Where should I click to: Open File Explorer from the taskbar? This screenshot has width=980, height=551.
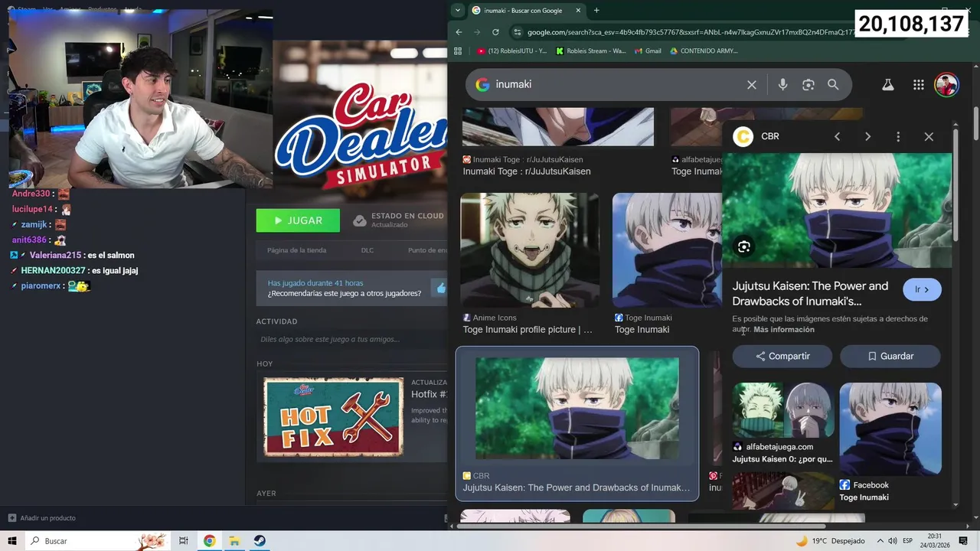tap(234, 541)
